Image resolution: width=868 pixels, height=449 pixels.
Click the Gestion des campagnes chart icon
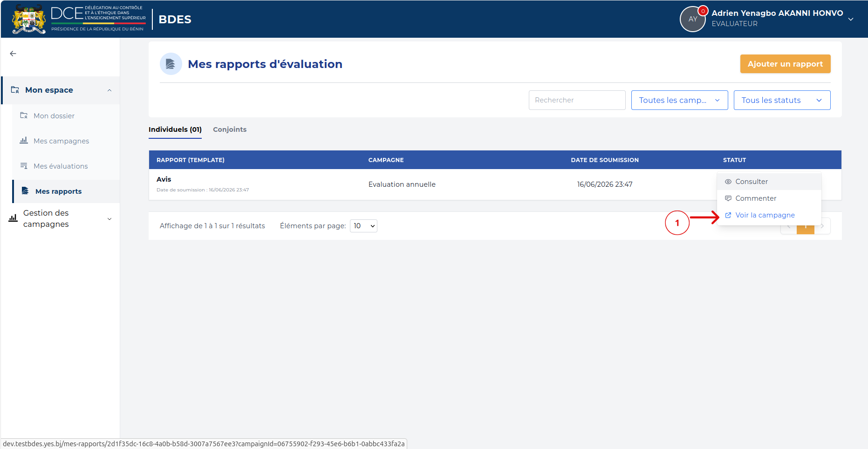pos(13,218)
